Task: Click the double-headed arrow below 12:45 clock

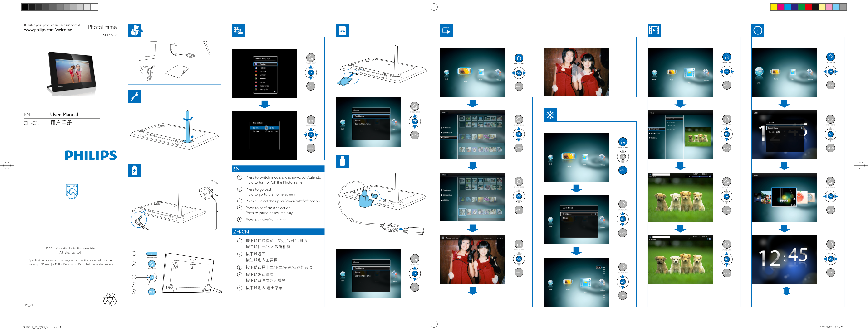Action: (x=786, y=291)
